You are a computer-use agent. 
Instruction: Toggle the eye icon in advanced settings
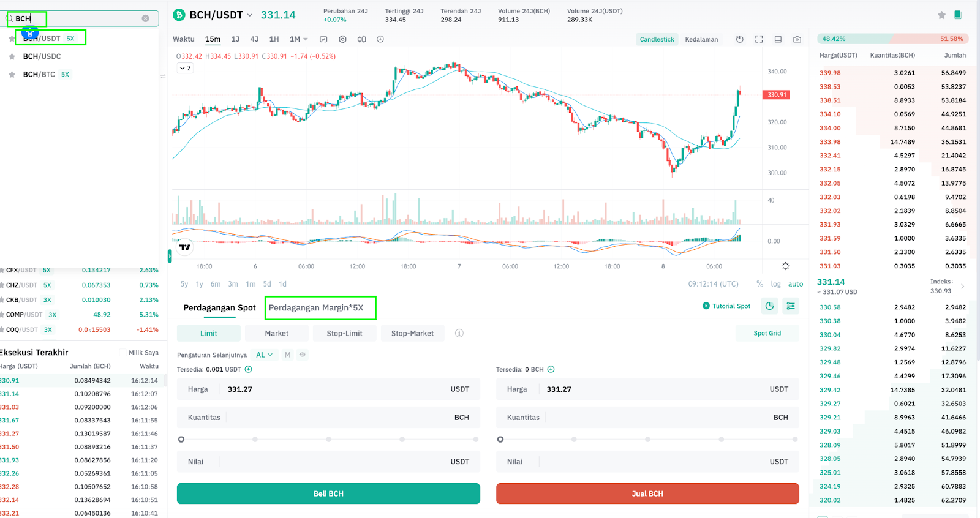[303, 355]
